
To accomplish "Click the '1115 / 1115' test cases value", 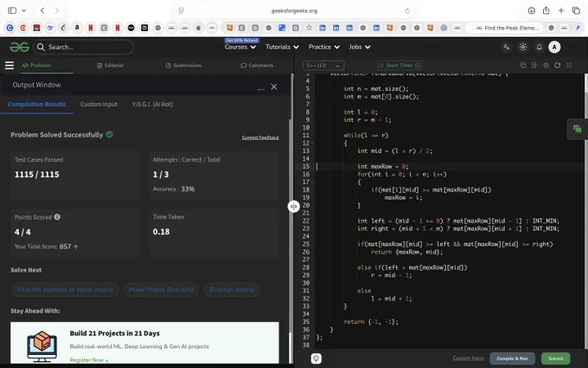I will click(x=36, y=175).
